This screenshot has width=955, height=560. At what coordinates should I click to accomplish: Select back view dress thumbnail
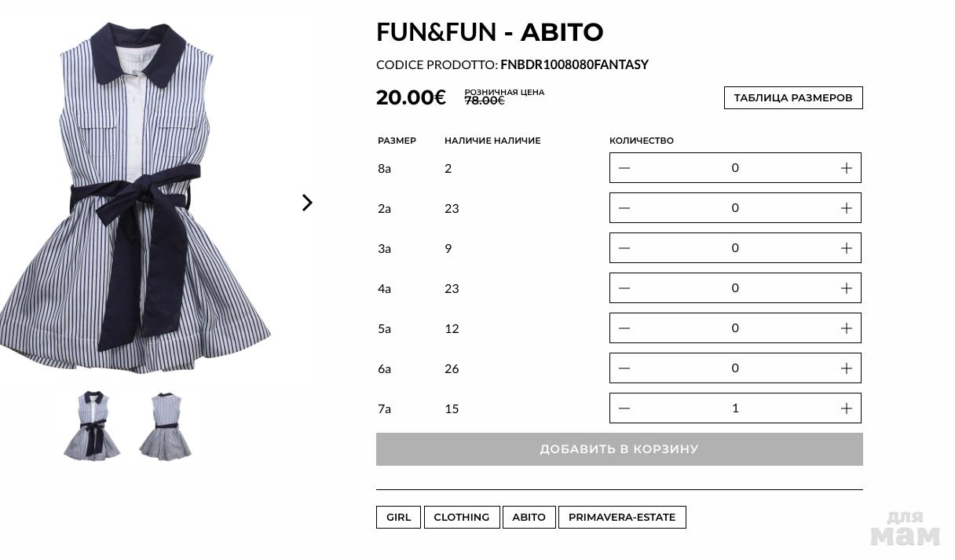click(166, 425)
